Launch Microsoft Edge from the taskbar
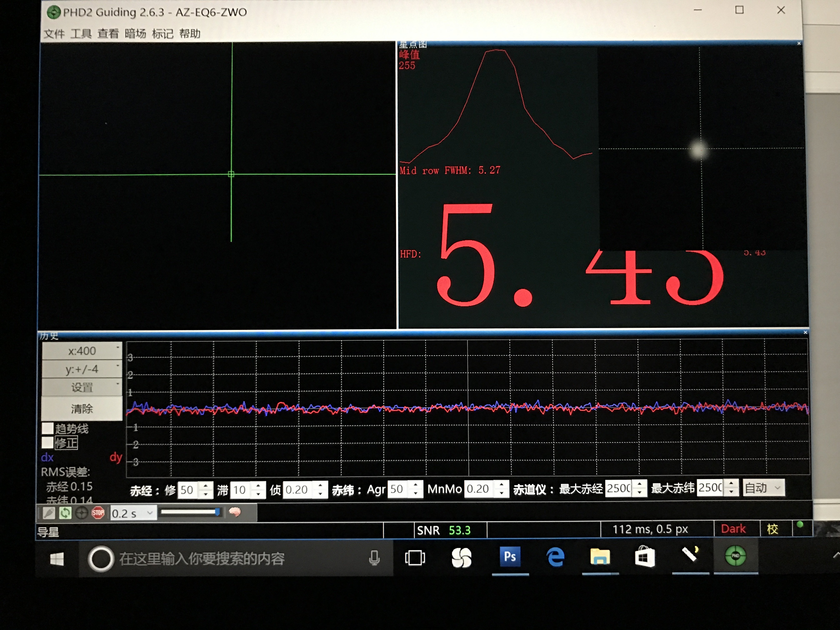The width and height of the screenshot is (840, 630). (x=555, y=557)
